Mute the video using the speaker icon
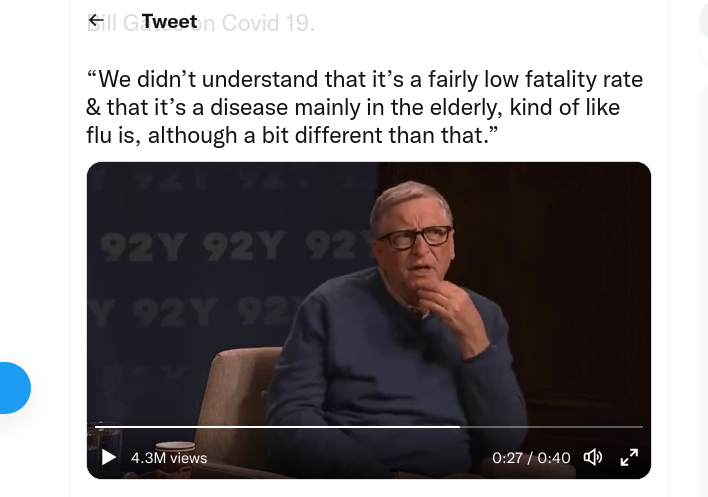The width and height of the screenshot is (708, 497). tap(593, 457)
